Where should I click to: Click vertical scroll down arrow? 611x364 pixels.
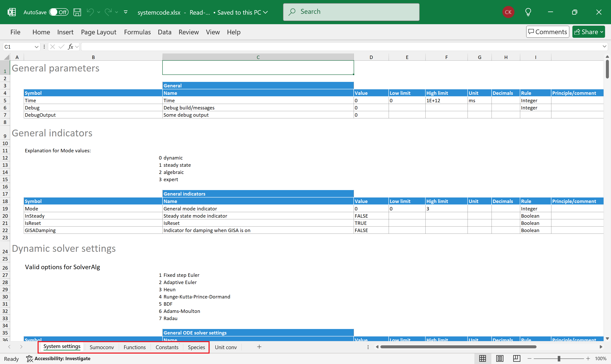click(x=607, y=339)
